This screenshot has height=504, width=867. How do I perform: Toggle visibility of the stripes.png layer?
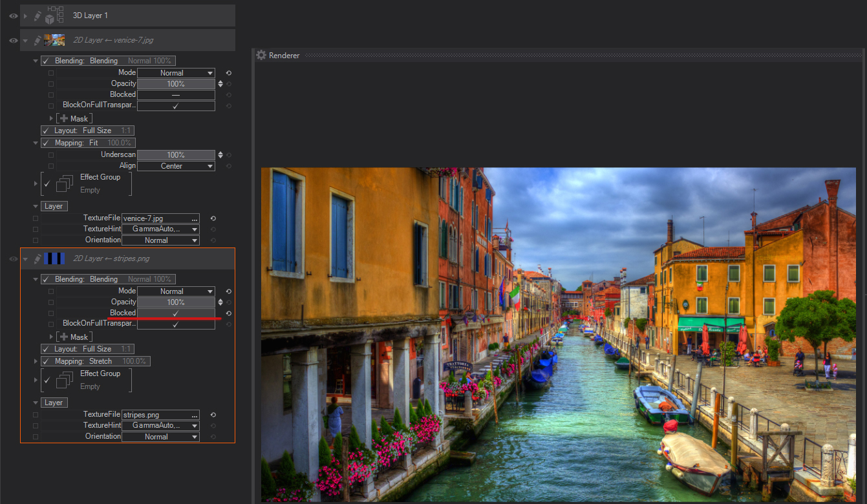pyautogui.click(x=13, y=259)
